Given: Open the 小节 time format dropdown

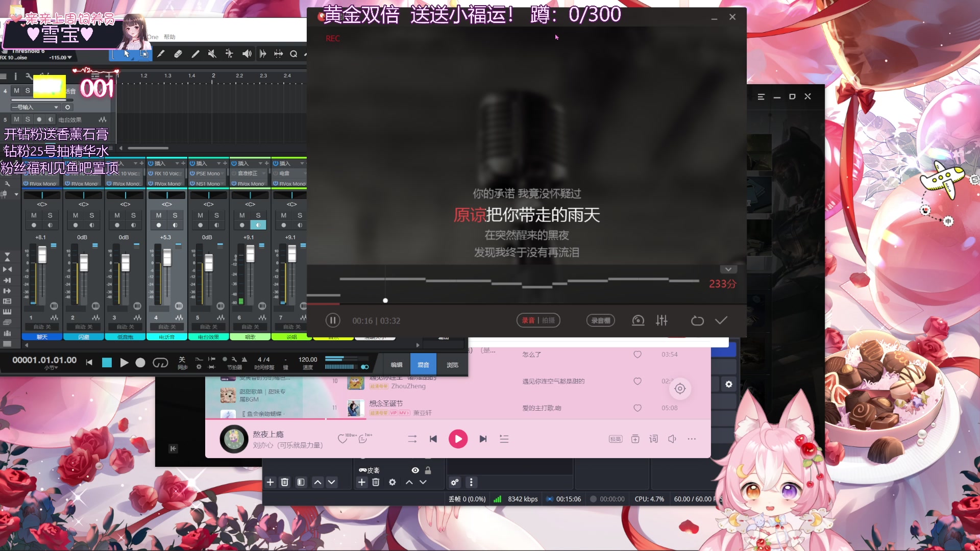Looking at the screenshot, I should click(51, 368).
